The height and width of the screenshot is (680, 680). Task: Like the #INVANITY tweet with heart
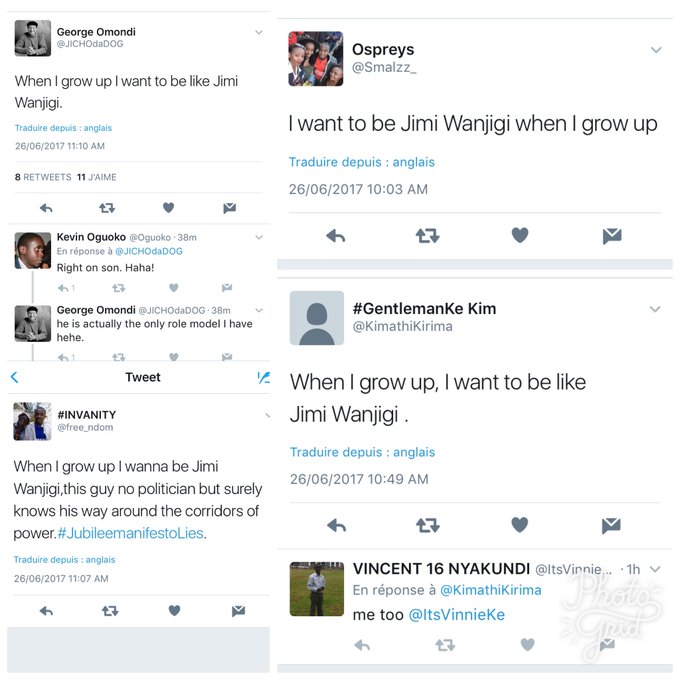tap(174, 611)
